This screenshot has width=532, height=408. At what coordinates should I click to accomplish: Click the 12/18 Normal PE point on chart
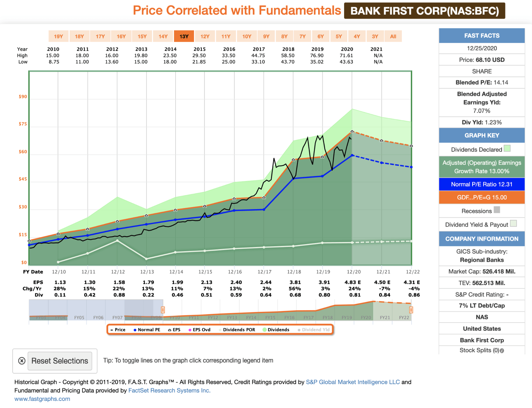click(x=294, y=178)
